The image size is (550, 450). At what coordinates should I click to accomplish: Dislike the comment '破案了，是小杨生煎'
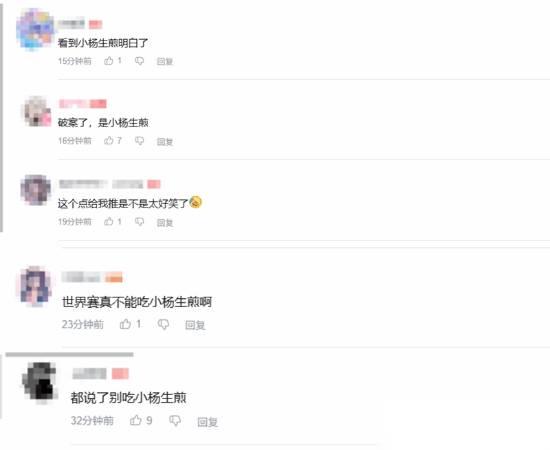[139, 141]
